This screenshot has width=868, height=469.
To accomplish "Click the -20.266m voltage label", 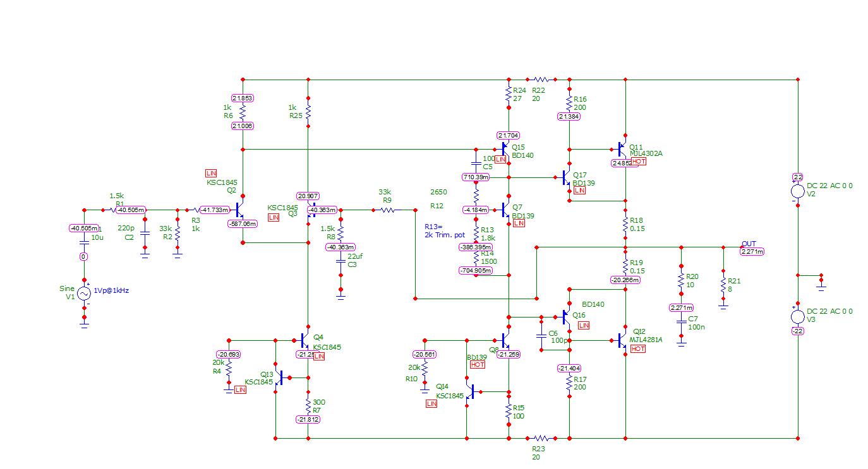I will click(x=625, y=280).
